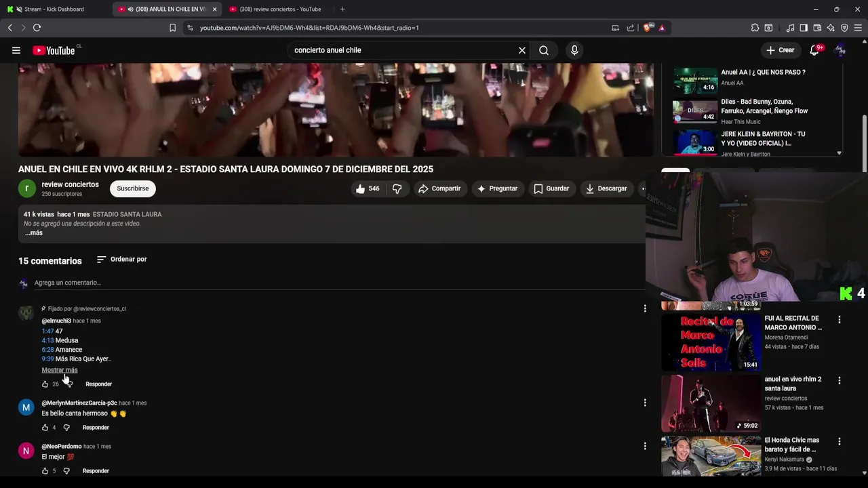This screenshot has width=868, height=488.
Task: Go back with the browser back arrow
Action: [9, 28]
